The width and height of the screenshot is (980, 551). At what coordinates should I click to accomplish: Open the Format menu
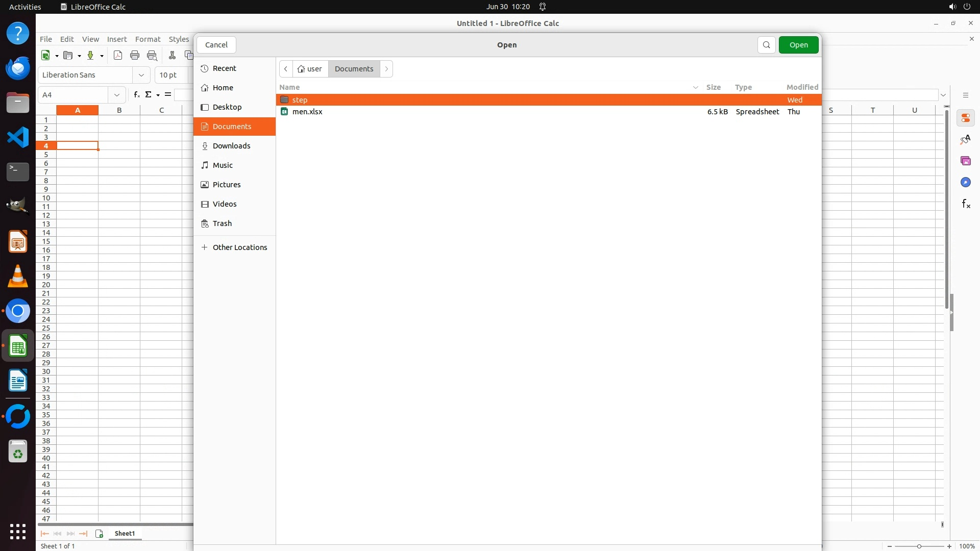pyautogui.click(x=148, y=39)
